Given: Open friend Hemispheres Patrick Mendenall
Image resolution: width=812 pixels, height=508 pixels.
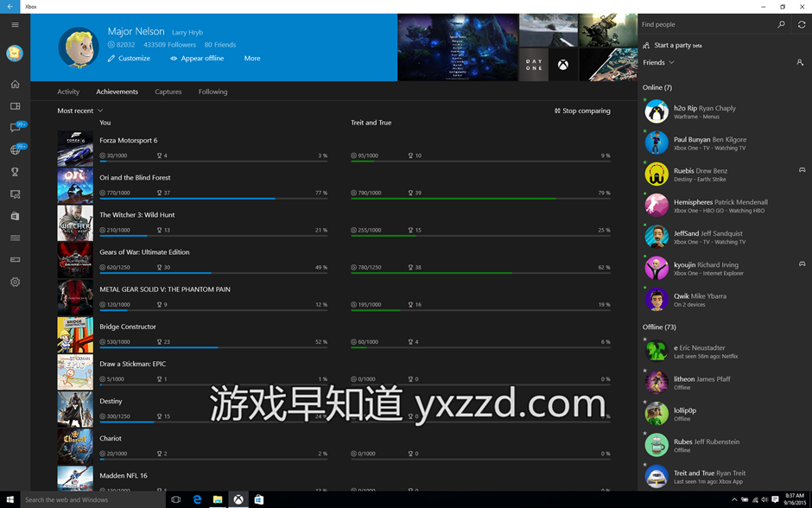Looking at the screenshot, I should click(725, 206).
